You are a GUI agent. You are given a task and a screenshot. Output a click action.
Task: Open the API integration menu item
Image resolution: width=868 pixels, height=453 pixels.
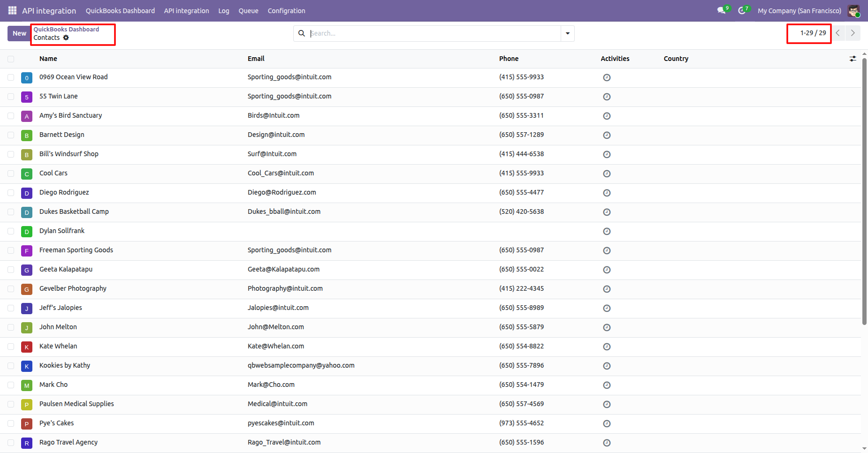tap(186, 11)
